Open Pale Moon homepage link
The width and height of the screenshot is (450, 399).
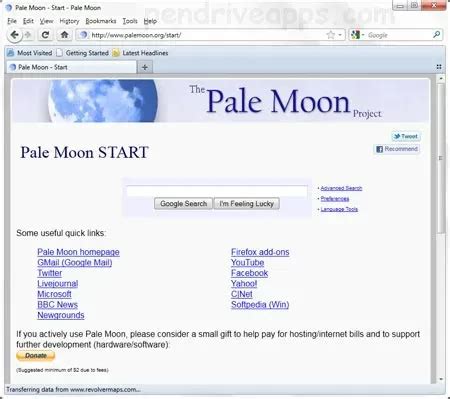coord(78,252)
